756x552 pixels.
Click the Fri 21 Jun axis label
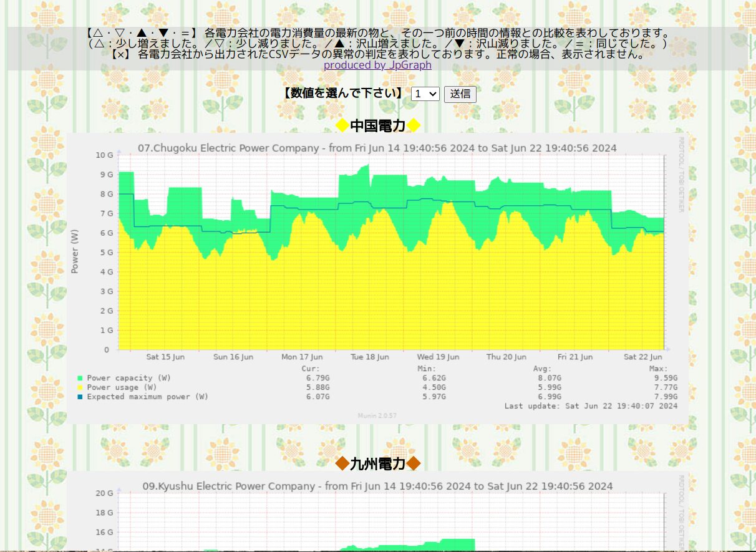tap(575, 357)
